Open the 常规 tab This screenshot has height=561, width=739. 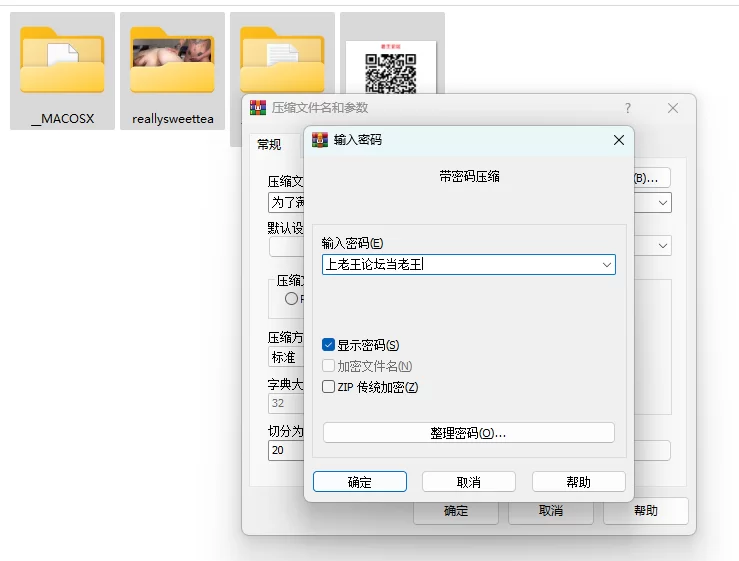pyautogui.click(x=269, y=145)
